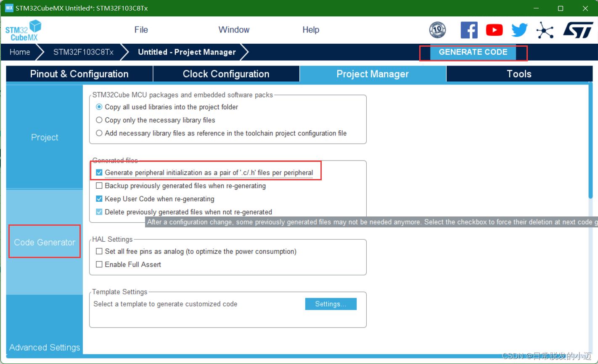
Task: Click the ST company logo
Action: click(x=578, y=30)
